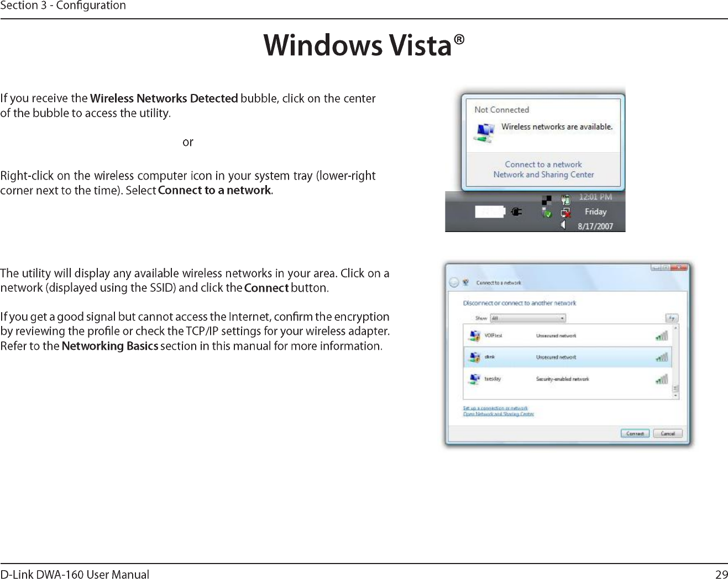Click the green checkmark tray icon
728x579 pixels.
547,213
